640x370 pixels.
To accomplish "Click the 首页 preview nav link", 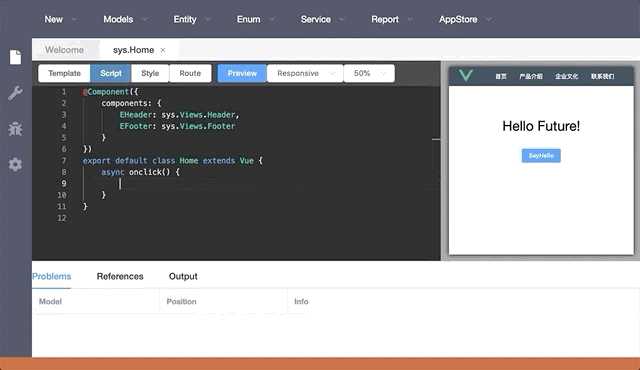I will (x=501, y=76).
